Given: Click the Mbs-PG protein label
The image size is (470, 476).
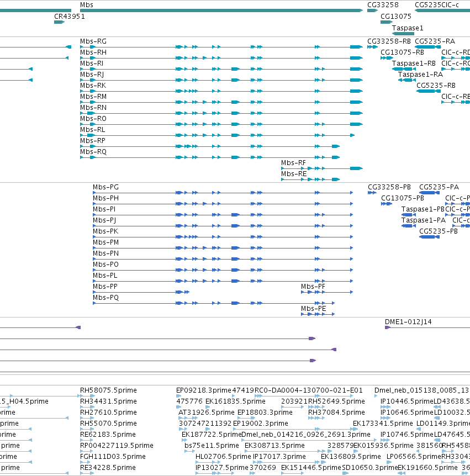Looking at the screenshot, I should coord(105,187).
